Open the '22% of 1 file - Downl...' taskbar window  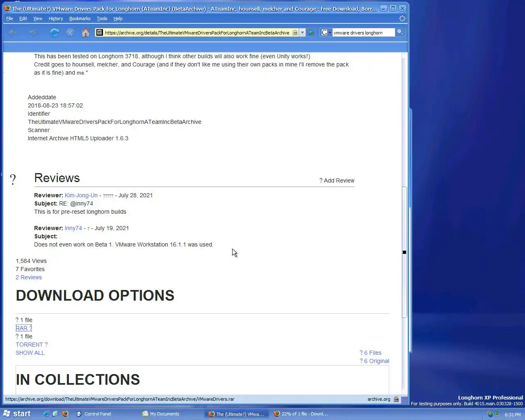click(303, 414)
